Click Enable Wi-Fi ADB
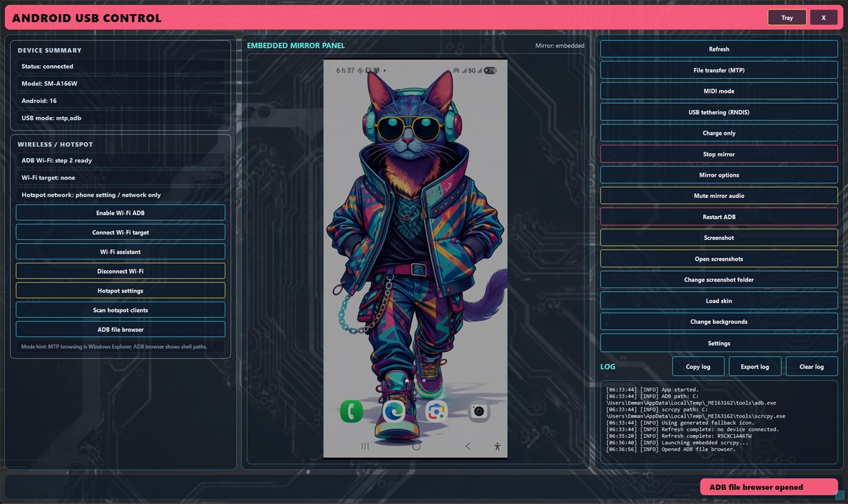 [x=120, y=213]
